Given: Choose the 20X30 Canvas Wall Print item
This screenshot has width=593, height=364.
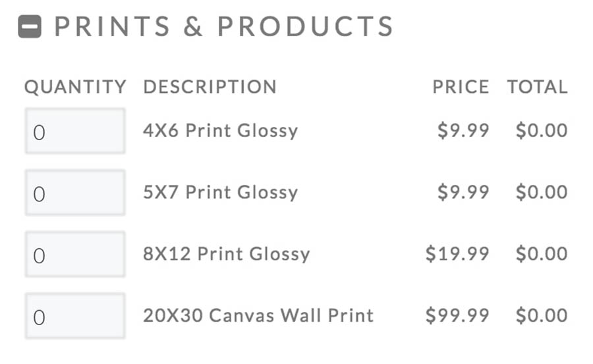Looking at the screenshot, I should click(x=258, y=315).
